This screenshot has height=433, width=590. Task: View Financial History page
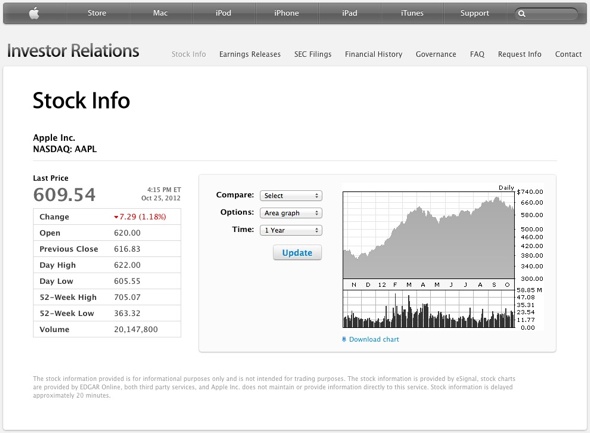point(374,54)
